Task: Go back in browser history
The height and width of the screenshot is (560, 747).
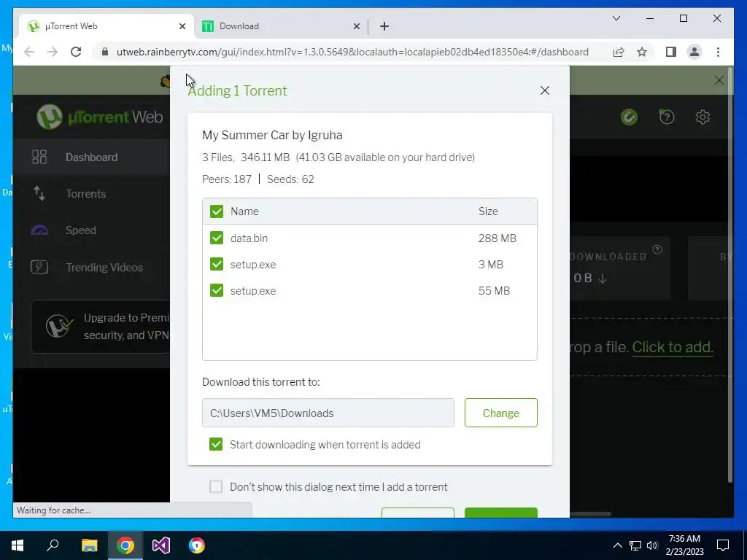Action: tap(29, 52)
